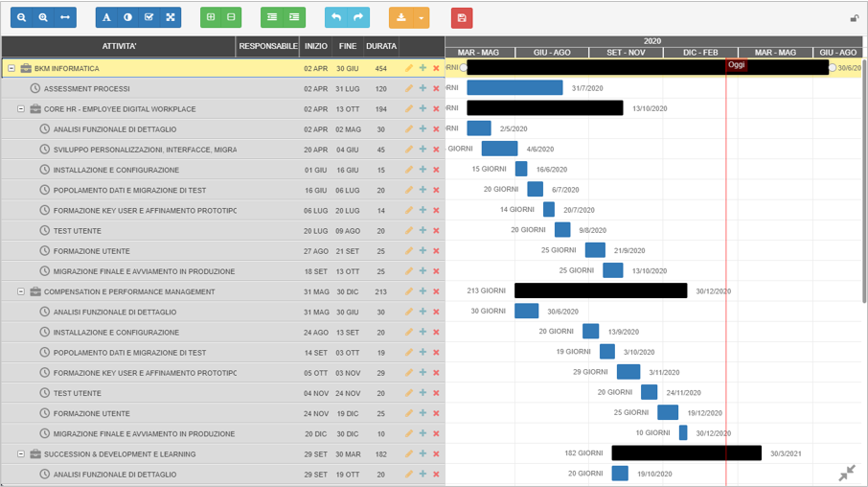Add a task at POPOLAMENTO DATI row ending 06 LUG
The image size is (868, 487).
point(423,190)
